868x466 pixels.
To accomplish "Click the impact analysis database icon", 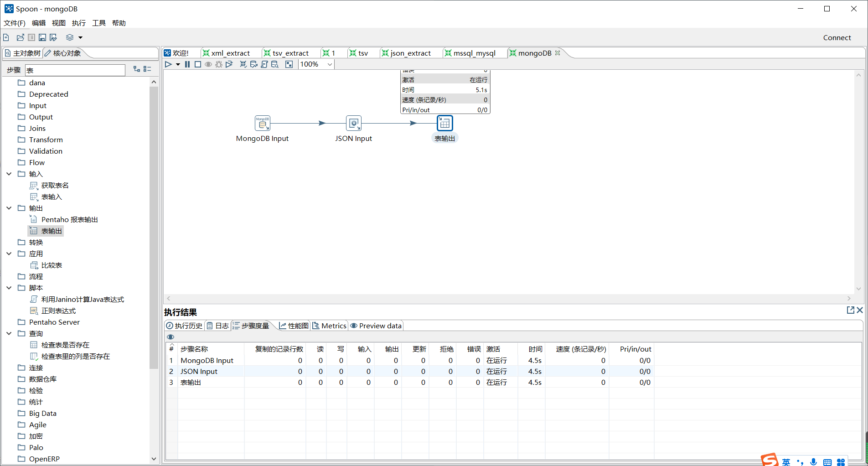I will [254, 64].
